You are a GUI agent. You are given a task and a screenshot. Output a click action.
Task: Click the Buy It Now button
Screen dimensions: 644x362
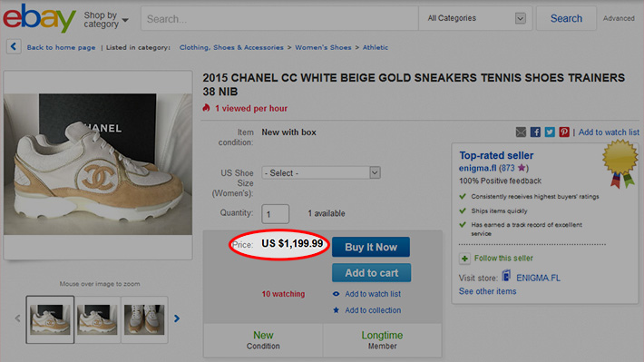coord(371,247)
